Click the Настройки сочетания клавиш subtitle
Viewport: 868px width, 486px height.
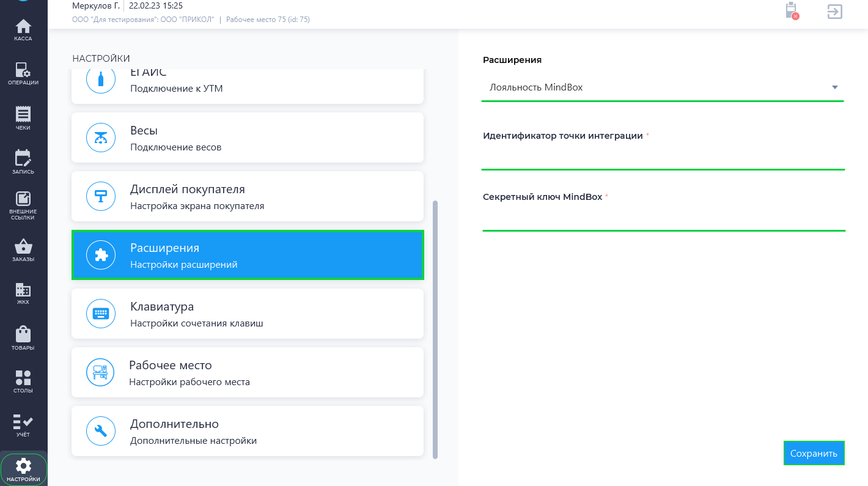[x=196, y=323]
